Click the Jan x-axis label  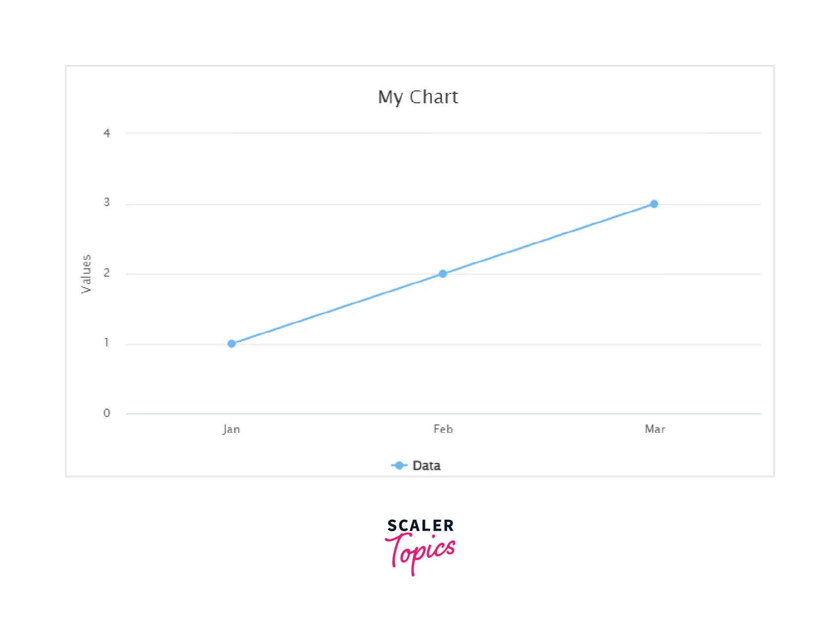click(231, 429)
